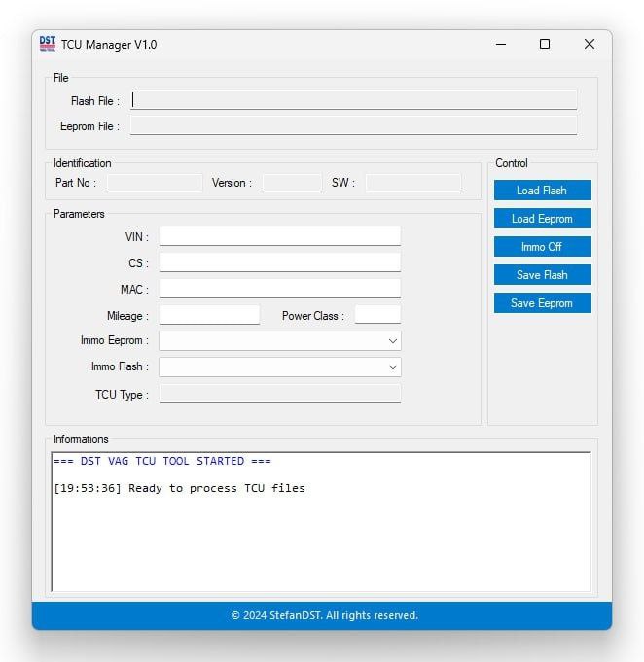Click the Save Flash button
This screenshot has width=644, height=662.
[542, 275]
